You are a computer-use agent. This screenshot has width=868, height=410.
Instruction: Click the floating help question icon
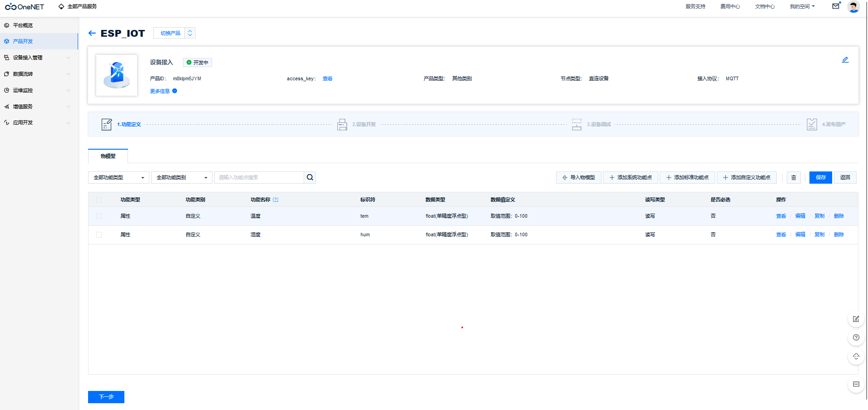856,337
